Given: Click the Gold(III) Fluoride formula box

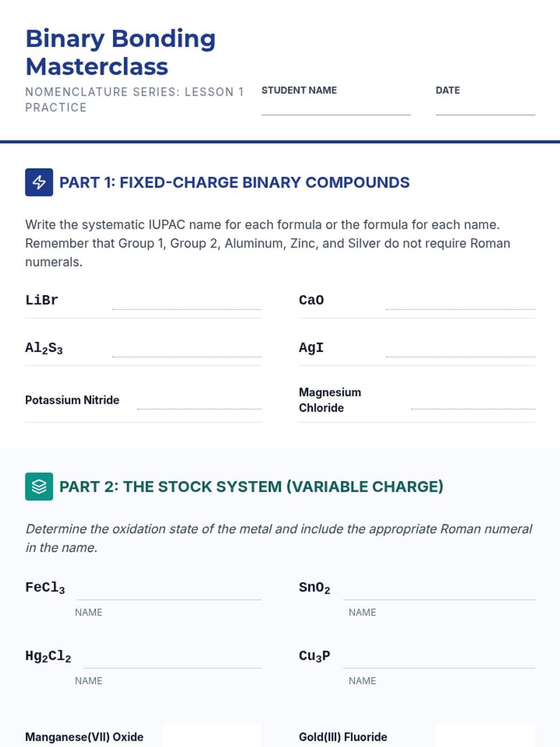Looking at the screenshot, I should pos(485,736).
